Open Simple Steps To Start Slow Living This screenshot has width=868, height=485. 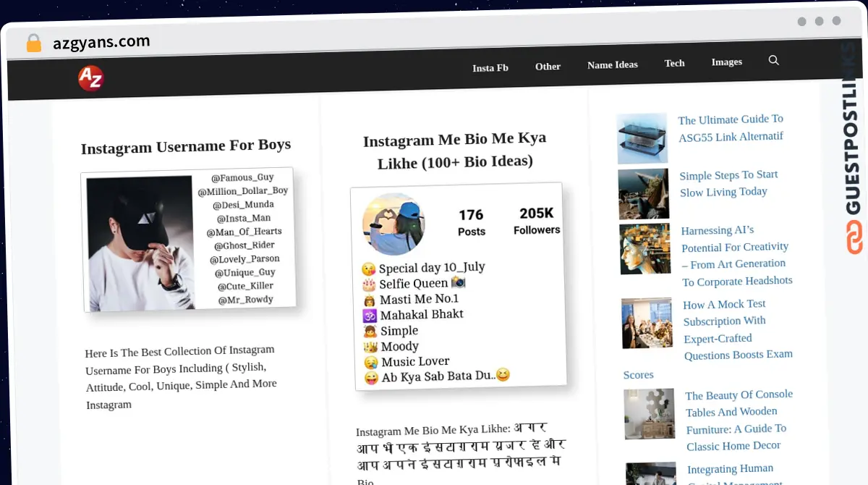tap(728, 183)
